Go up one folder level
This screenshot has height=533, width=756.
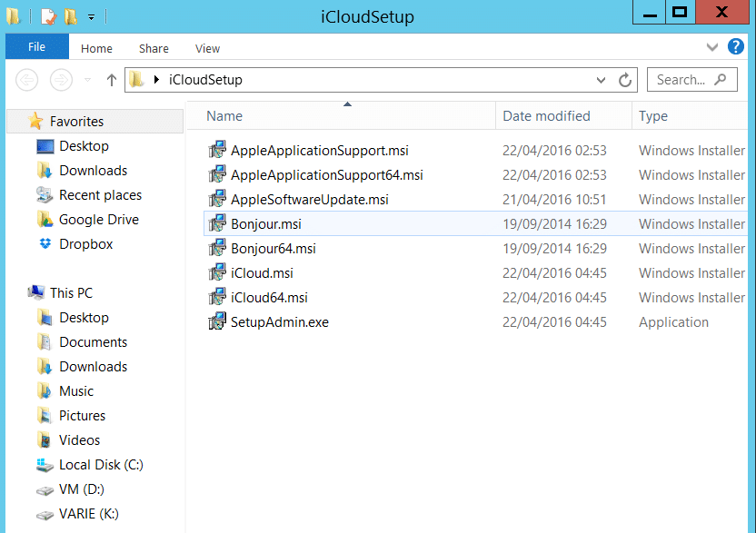tap(112, 80)
